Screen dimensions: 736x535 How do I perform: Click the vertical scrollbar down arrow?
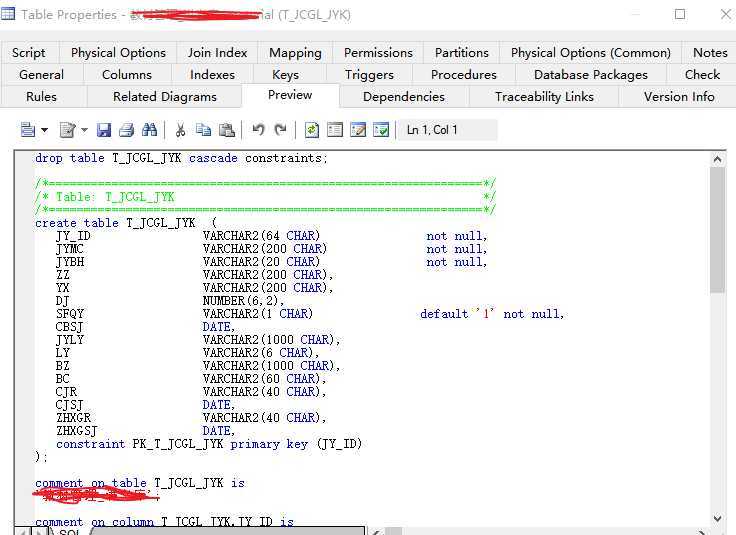coord(717,519)
